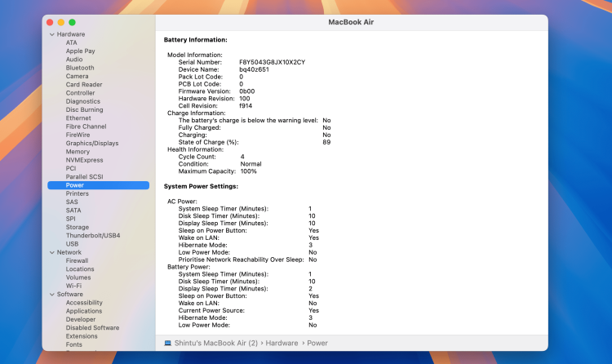Select Card Reader in the sidebar
The image size is (612, 364).
[84, 85]
